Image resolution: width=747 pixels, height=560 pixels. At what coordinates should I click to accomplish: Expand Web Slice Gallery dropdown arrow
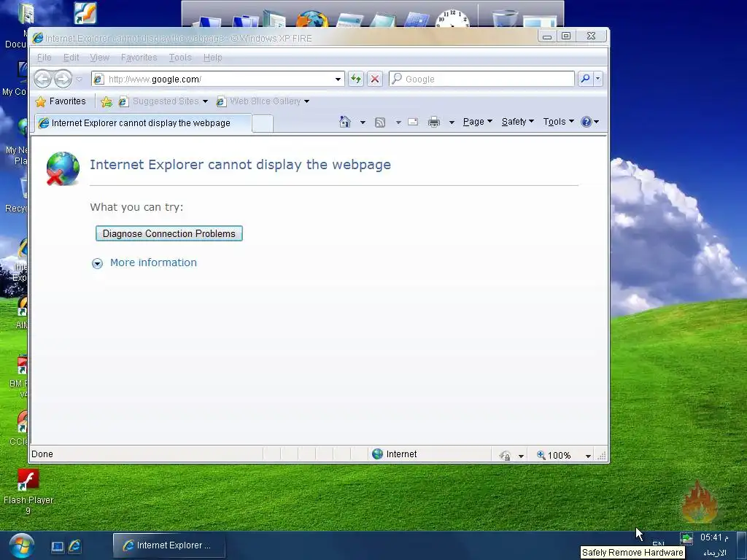click(x=307, y=101)
